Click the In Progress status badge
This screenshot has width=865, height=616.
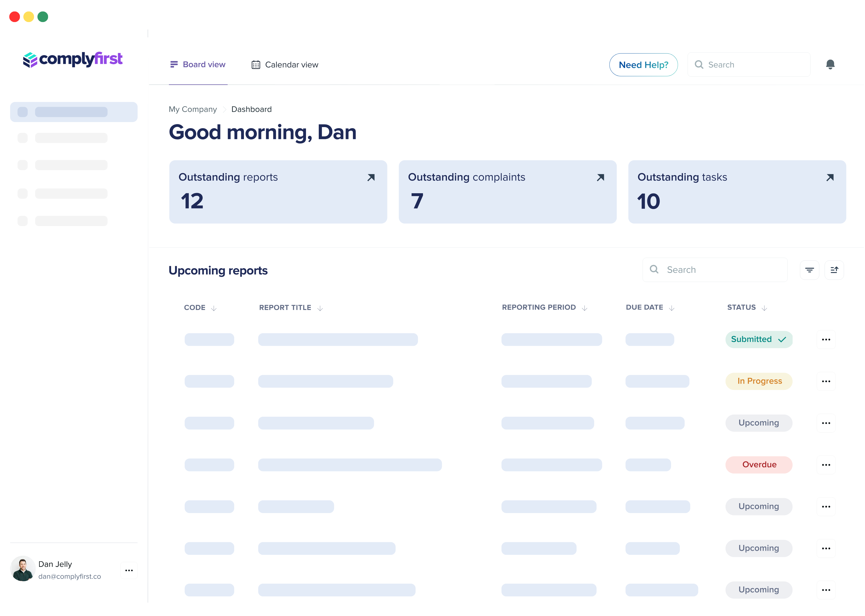[x=759, y=381]
